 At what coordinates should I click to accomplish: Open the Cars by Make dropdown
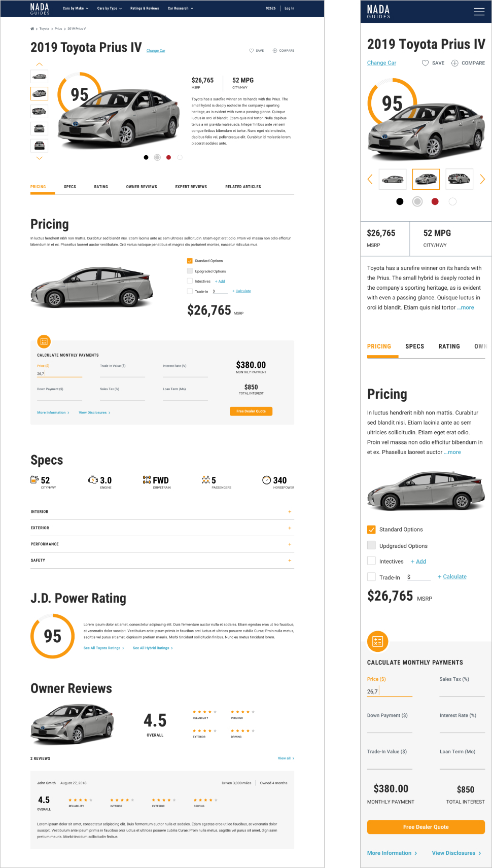pyautogui.click(x=76, y=9)
